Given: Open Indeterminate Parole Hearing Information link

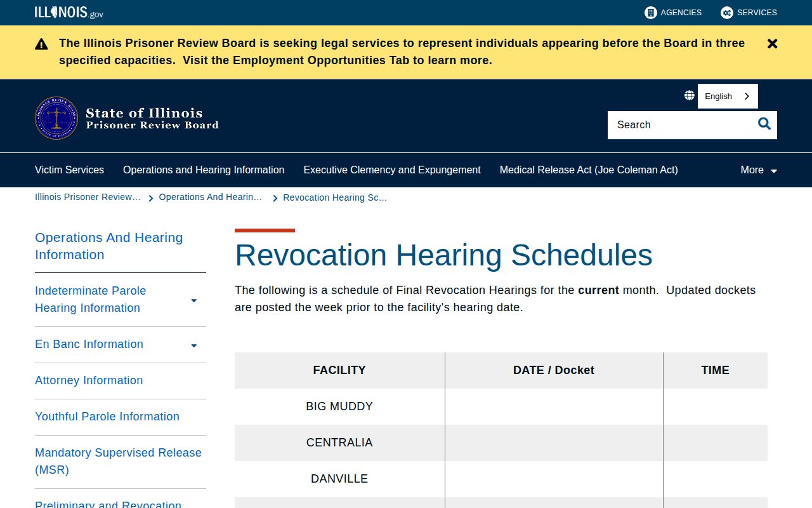Looking at the screenshot, I should pos(90,299).
